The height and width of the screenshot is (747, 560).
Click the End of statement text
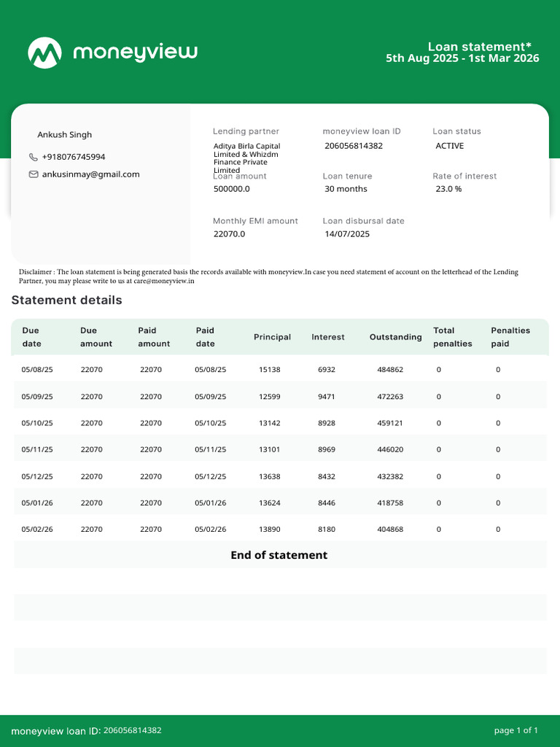(279, 555)
